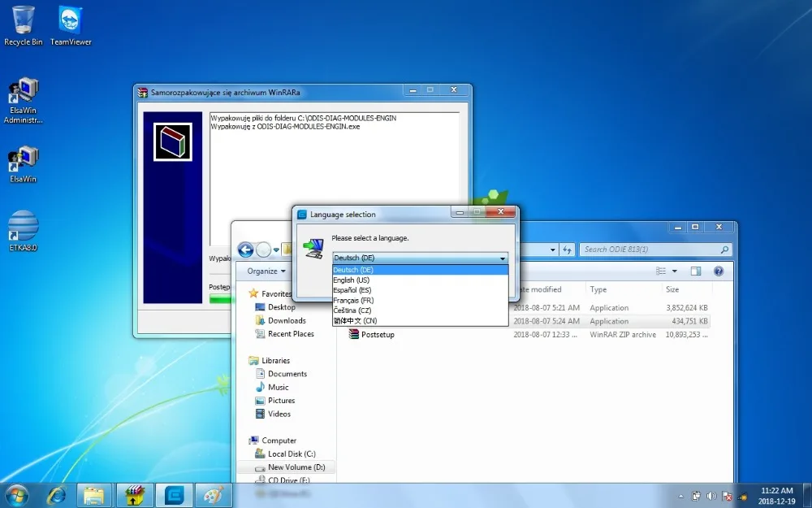
Task: Open the Windows Start menu
Action: 17,496
